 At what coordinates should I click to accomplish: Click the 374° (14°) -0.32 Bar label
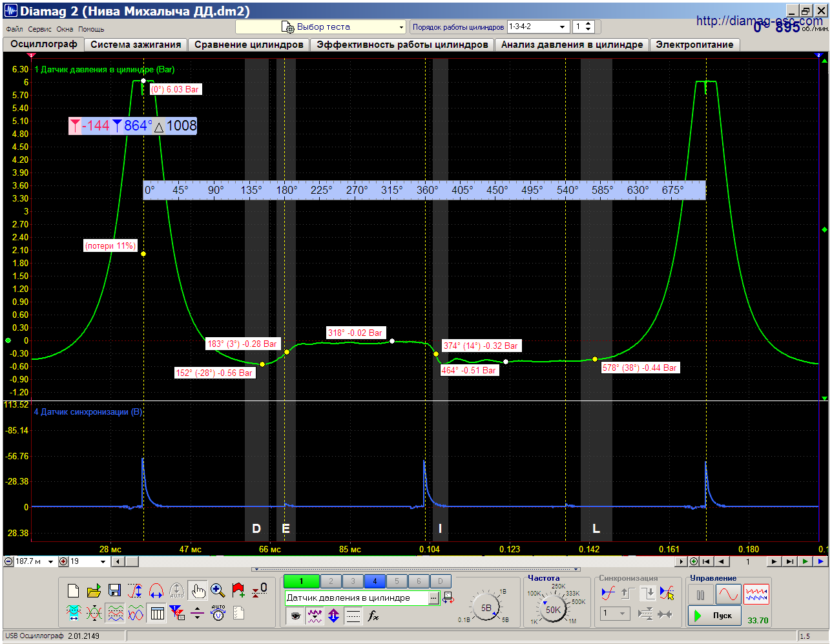coord(481,346)
